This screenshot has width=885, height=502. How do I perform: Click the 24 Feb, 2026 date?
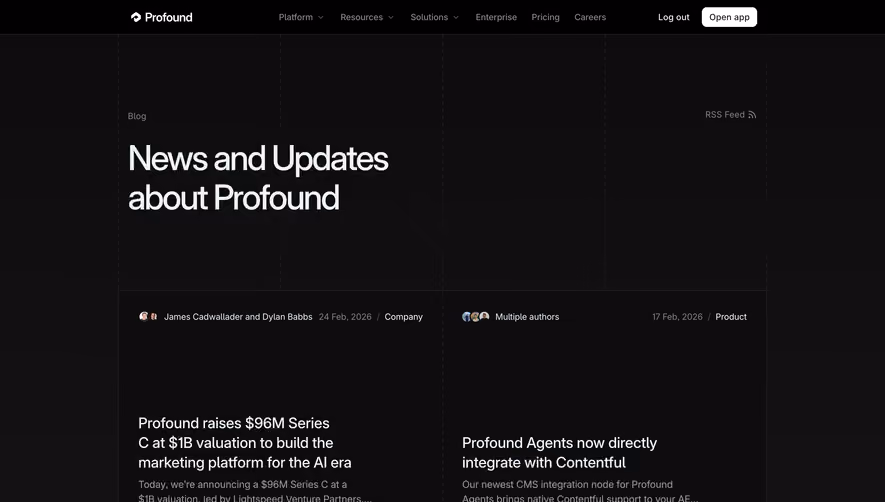[x=345, y=317]
